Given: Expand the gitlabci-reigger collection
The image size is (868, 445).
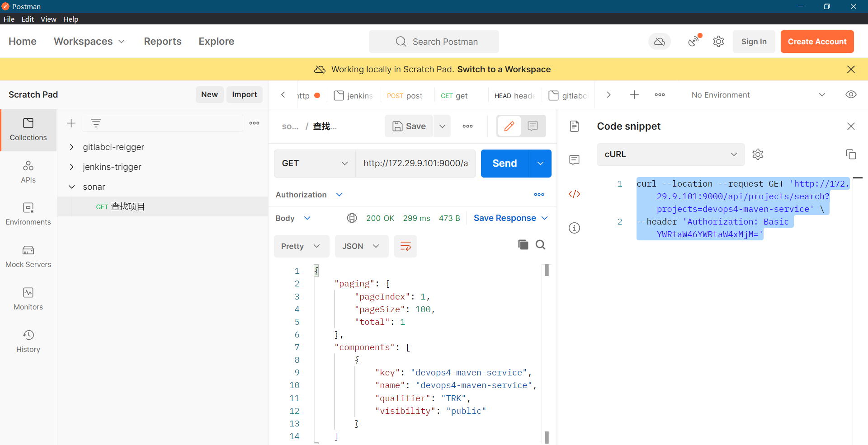Looking at the screenshot, I should (71, 147).
